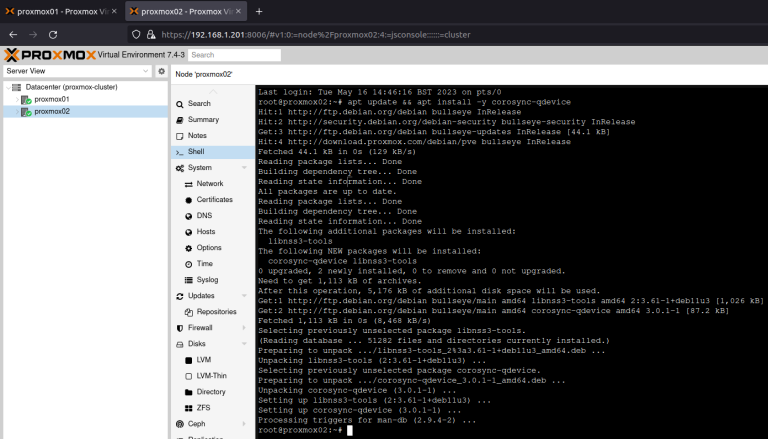Open the Search menu item icon
The height and width of the screenshot is (439, 768).
[x=180, y=104]
